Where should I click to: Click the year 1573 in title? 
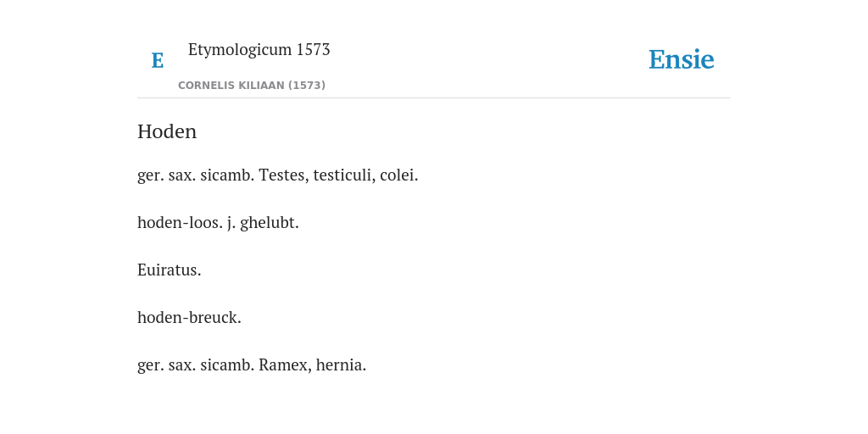pos(314,49)
